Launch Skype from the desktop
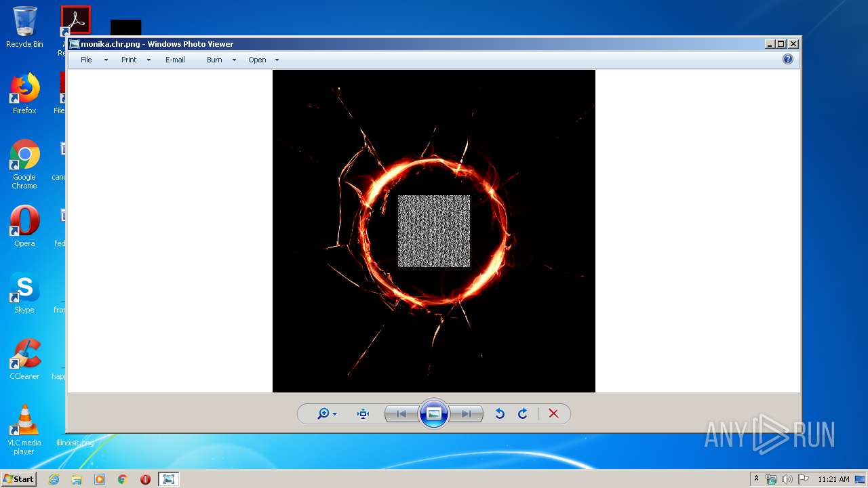The image size is (868, 488). [24, 293]
